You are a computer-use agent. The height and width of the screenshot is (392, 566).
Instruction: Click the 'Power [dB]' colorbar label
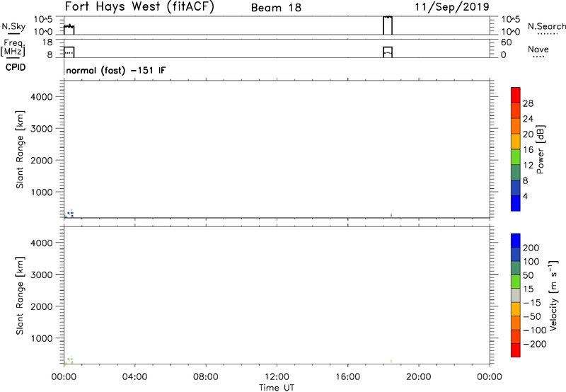pos(540,149)
